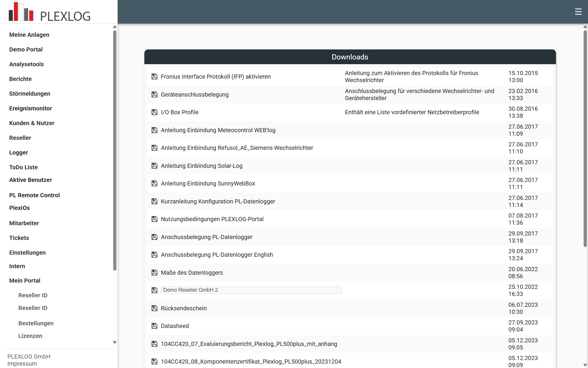Click the file icon beside Fronius Interface Protokoll

click(154, 77)
